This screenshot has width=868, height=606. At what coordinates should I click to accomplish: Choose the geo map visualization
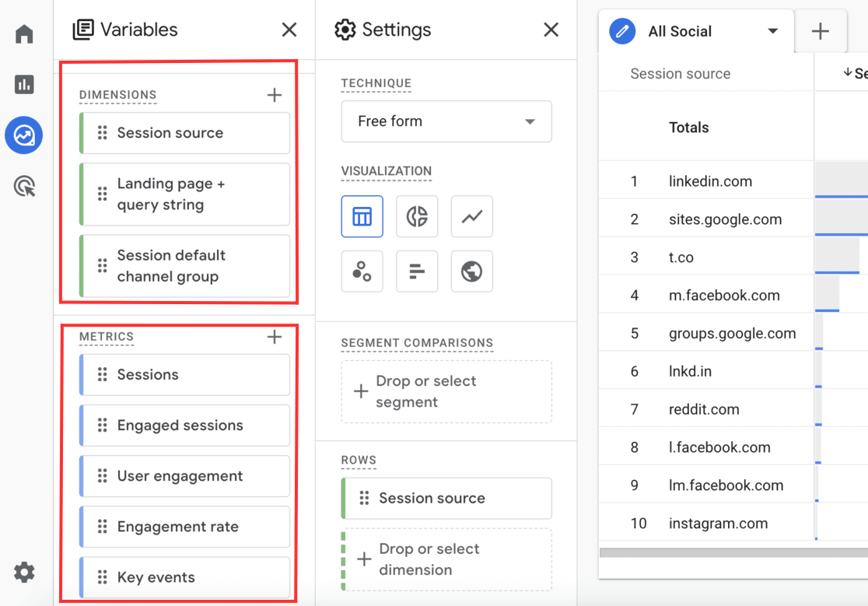471,271
